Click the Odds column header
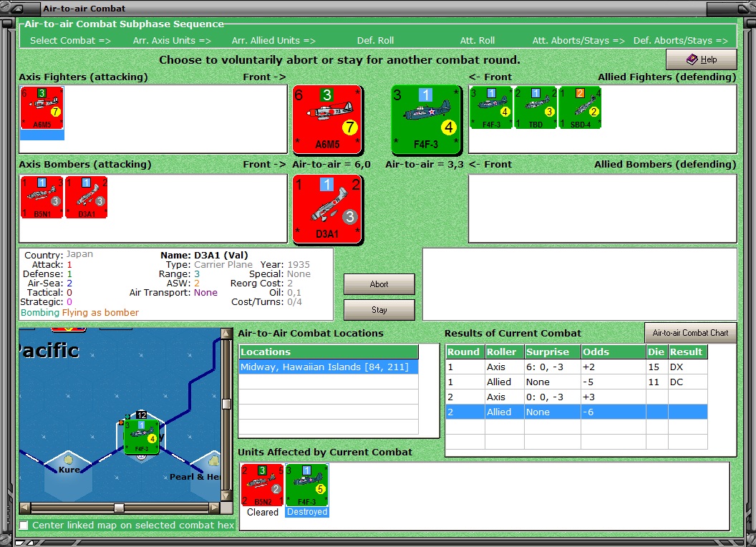 click(x=614, y=352)
